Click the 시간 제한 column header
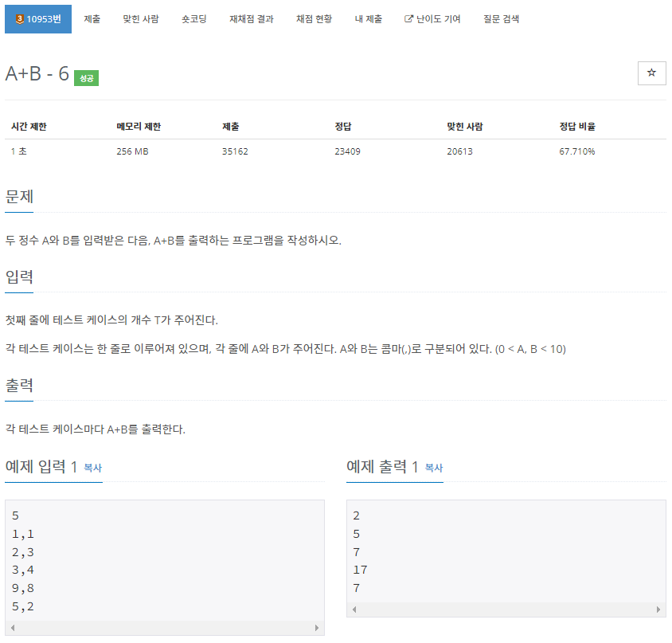The height and width of the screenshot is (643, 672). point(29,127)
